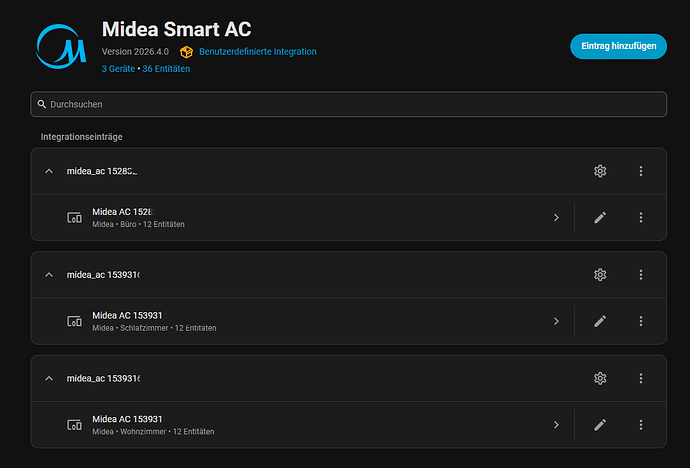Open three-dot menu for third integration entry
690x468 pixels.
point(641,378)
